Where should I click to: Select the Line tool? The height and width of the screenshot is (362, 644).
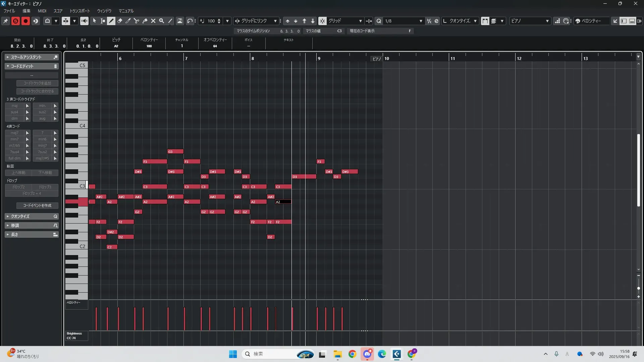(x=170, y=21)
